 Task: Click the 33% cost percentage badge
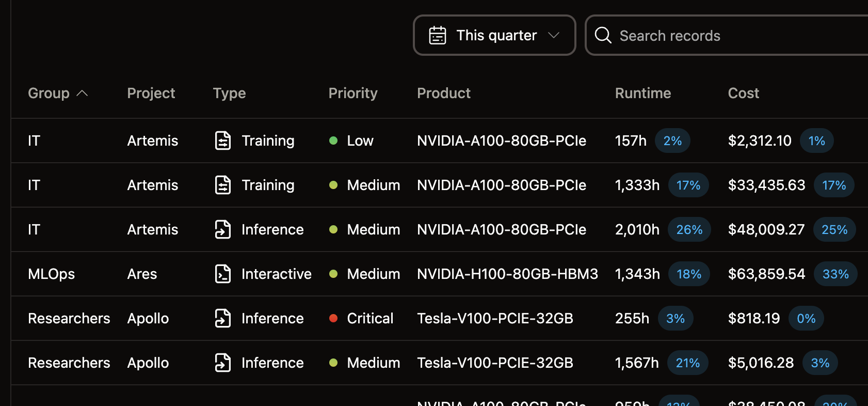pyautogui.click(x=835, y=274)
